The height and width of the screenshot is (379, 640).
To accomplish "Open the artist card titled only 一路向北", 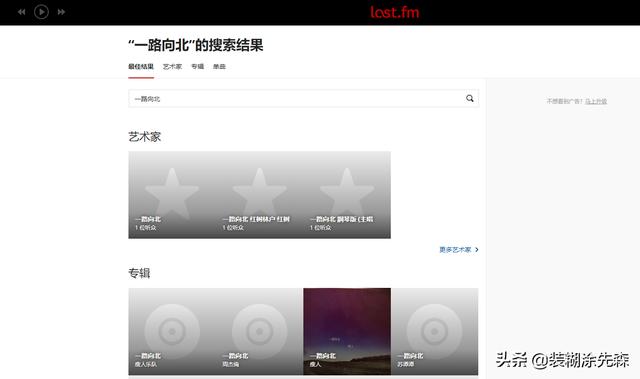I will point(172,195).
